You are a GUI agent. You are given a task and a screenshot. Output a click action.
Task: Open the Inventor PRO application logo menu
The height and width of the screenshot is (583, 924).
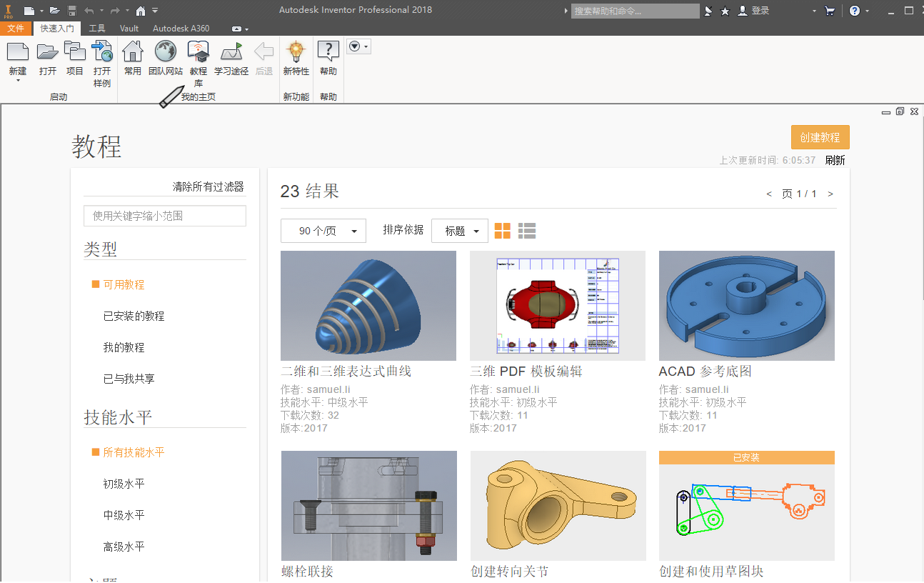[9, 11]
